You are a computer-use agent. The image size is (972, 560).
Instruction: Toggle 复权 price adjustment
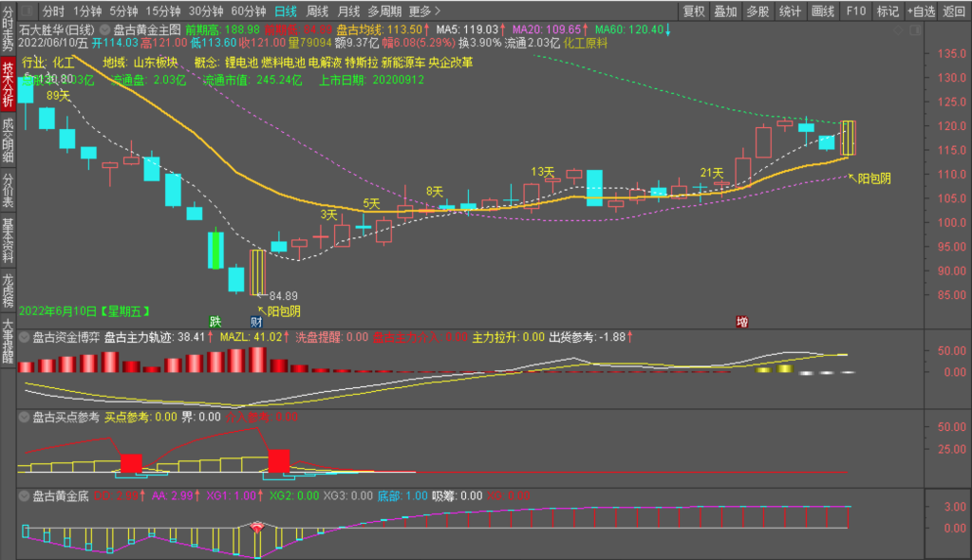[694, 11]
